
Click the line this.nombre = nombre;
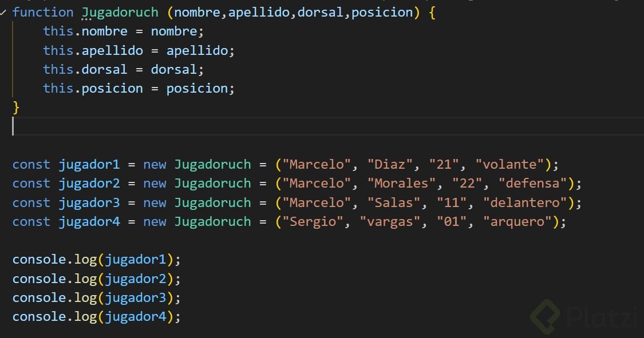tap(123, 31)
